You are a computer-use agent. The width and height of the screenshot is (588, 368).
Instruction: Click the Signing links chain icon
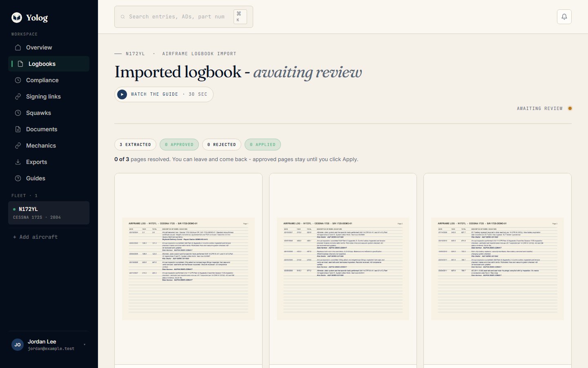coord(18,96)
